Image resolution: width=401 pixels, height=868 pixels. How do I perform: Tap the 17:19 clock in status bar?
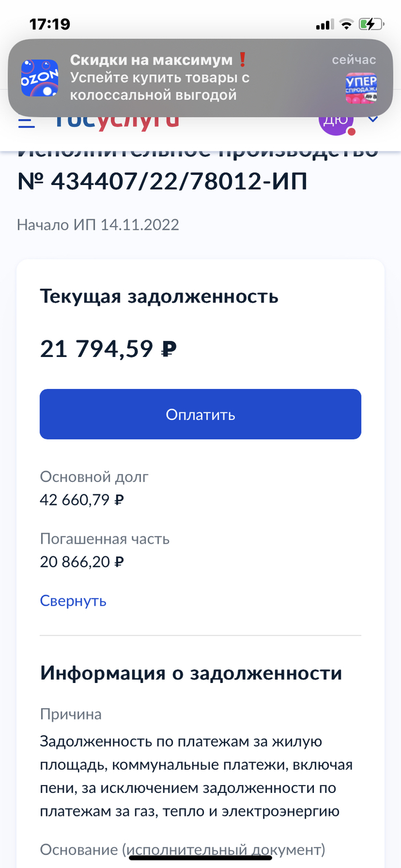click(x=50, y=24)
